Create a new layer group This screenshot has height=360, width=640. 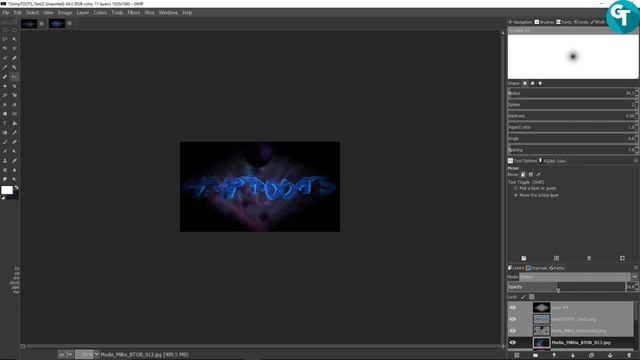coord(536,356)
